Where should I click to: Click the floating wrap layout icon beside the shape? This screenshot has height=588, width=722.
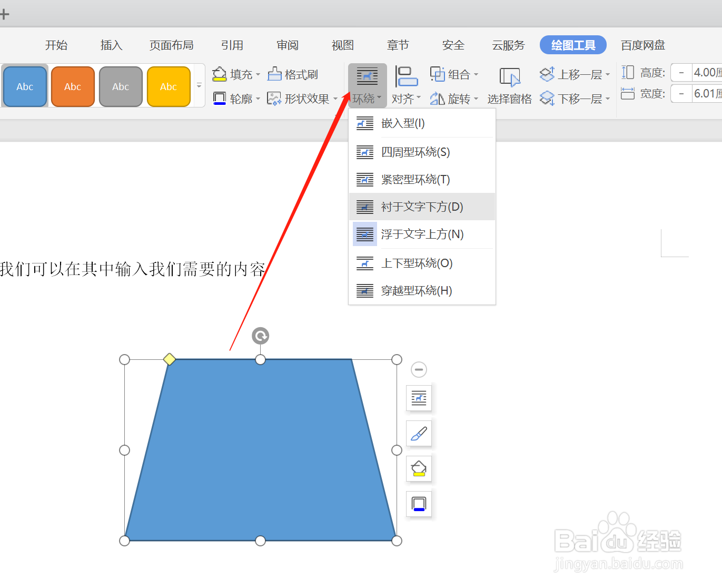coord(418,398)
